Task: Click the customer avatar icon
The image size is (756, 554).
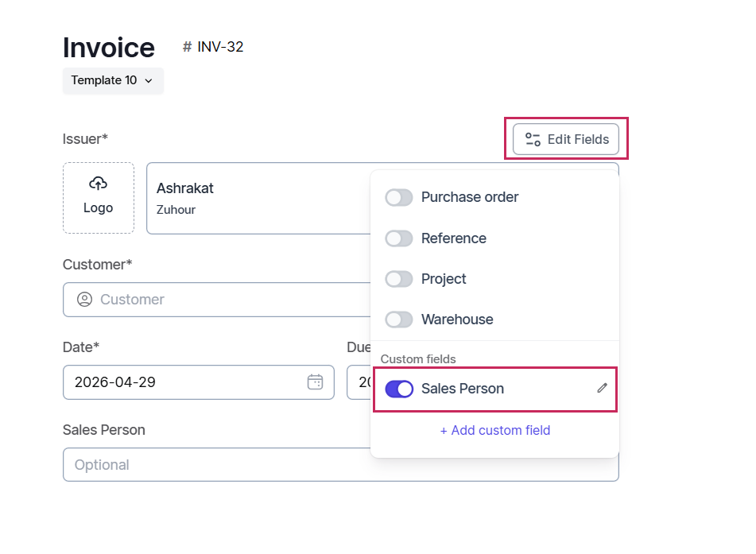Action: pyautogui.click(x=84, y=300)
